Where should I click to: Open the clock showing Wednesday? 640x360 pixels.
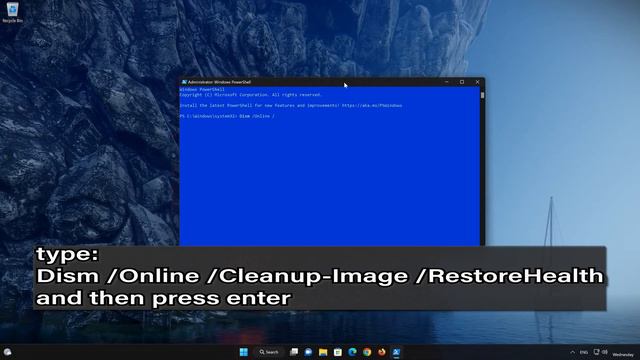pos(623,354)
